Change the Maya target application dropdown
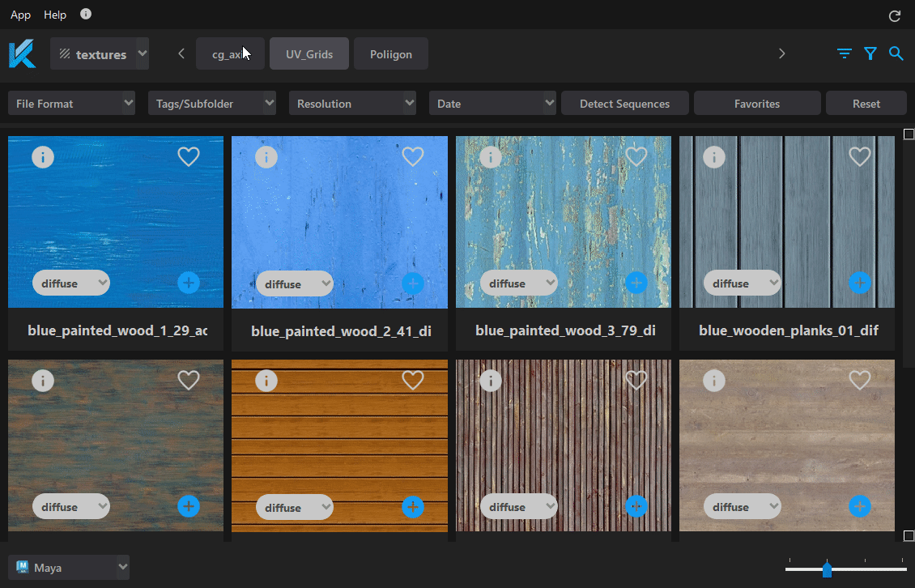 (x=69, y=567)
